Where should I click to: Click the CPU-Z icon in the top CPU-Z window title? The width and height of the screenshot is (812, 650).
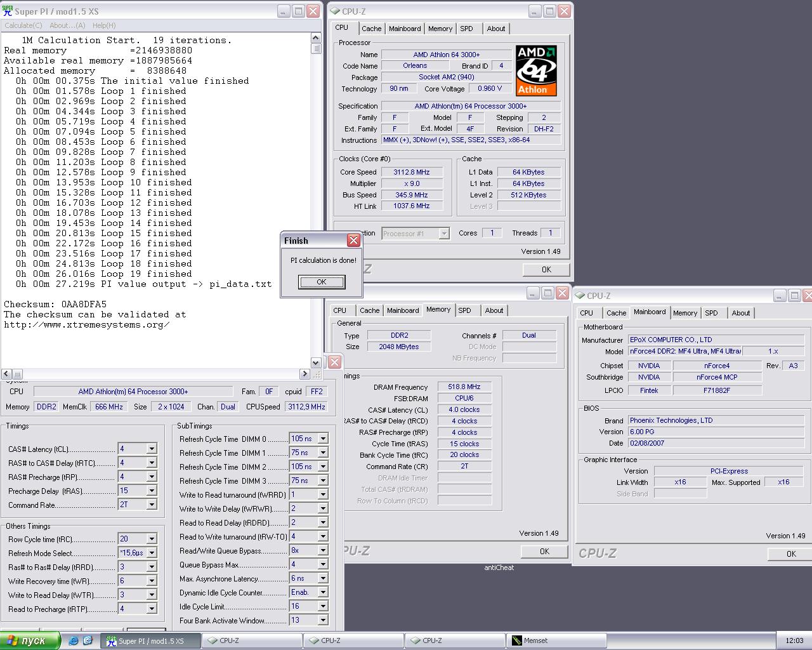coord(335,11)
